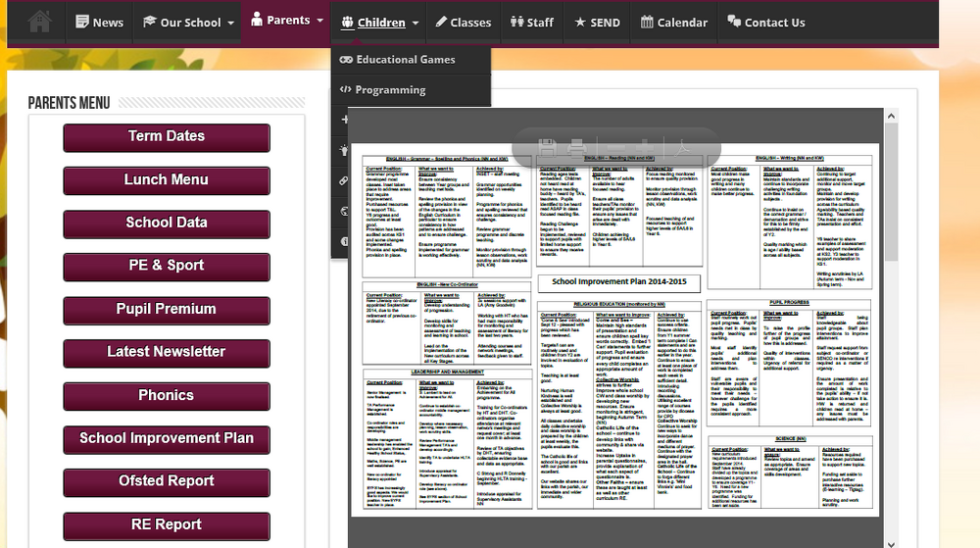Expand the Parents dropdown arrow

320,21
